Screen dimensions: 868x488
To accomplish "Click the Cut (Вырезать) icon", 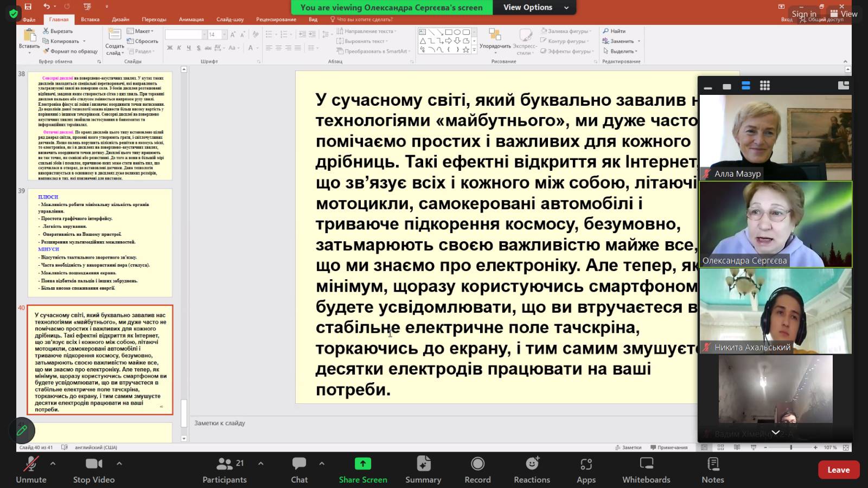I will tap(46, 31).
